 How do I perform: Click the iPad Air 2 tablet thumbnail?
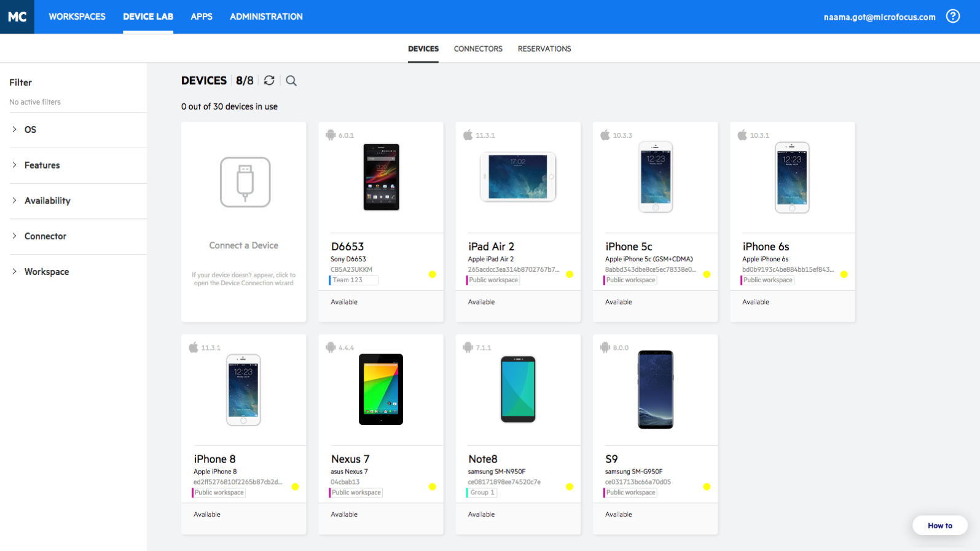[518, 177]
